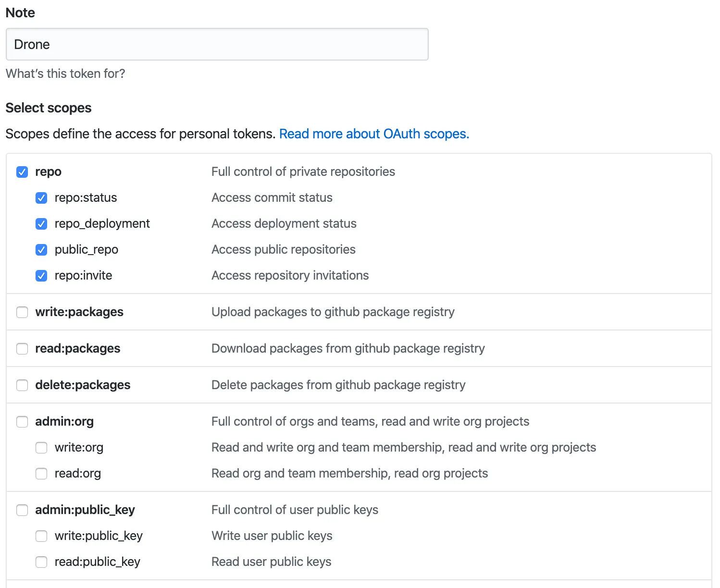Check the read:packages checkbox
Screen dimensions: 720x588
coord(22,349)
